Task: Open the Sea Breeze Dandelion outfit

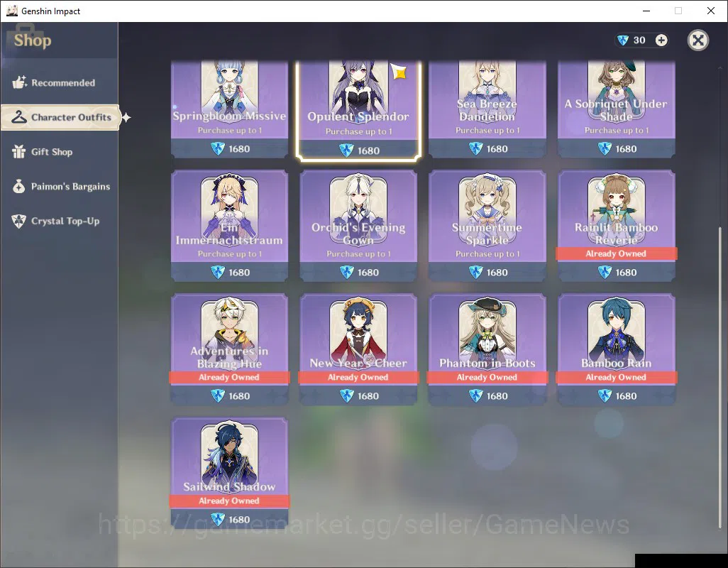Action: click(x=487, y=109)
